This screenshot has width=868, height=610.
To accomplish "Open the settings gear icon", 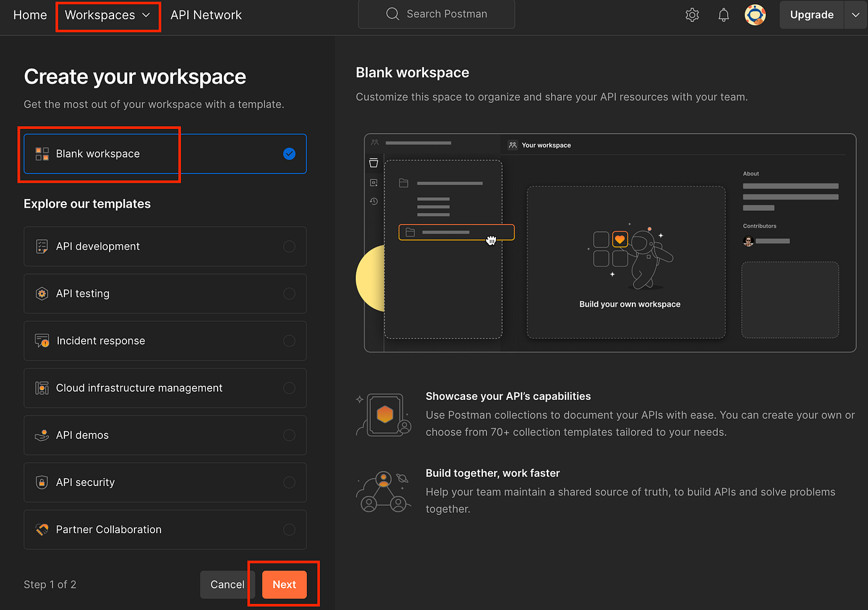I will 692,15.
